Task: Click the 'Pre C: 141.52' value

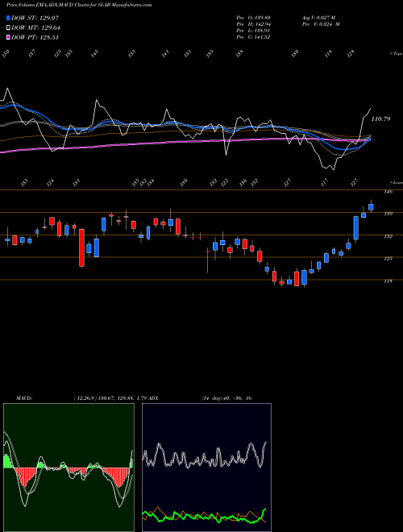Action: pyautogui.click(x=253, y=37)
